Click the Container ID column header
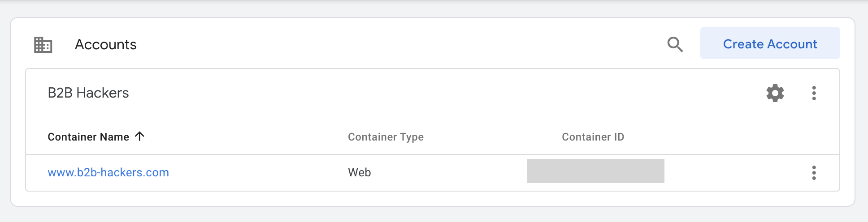This screenshot has height=222, width=868. click(x=593, y=137)
